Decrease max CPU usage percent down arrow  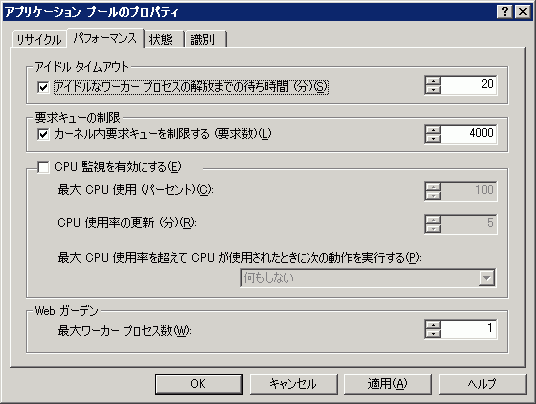pos(433,196)
